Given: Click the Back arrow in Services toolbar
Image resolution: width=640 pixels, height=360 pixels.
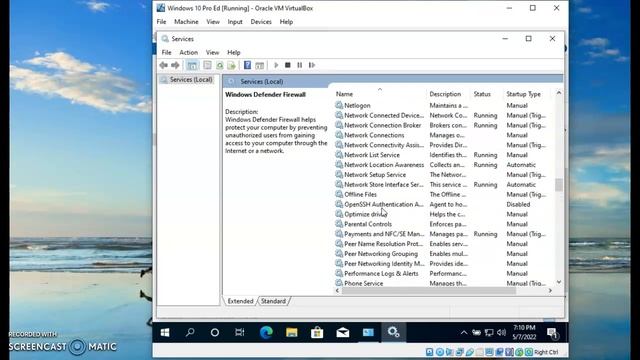Looking at the screenshot, I should point(164,65).
